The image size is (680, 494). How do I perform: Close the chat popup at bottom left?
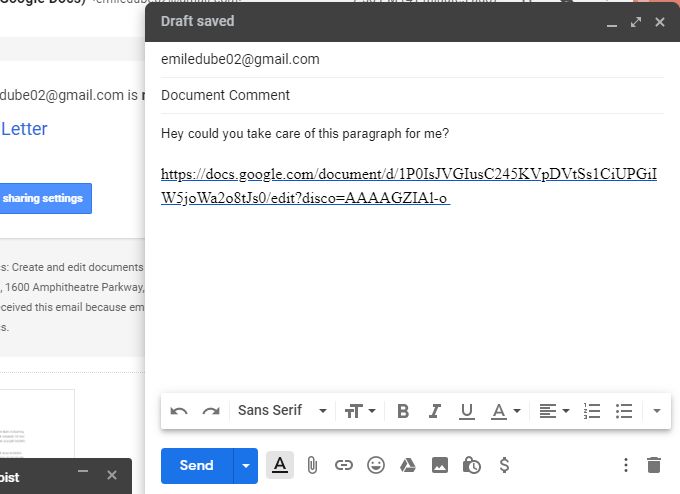(112, 475)
